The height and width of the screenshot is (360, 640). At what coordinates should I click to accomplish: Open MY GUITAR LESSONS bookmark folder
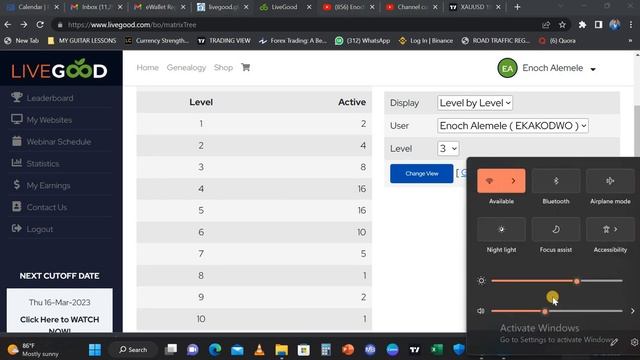click(82, 41)
